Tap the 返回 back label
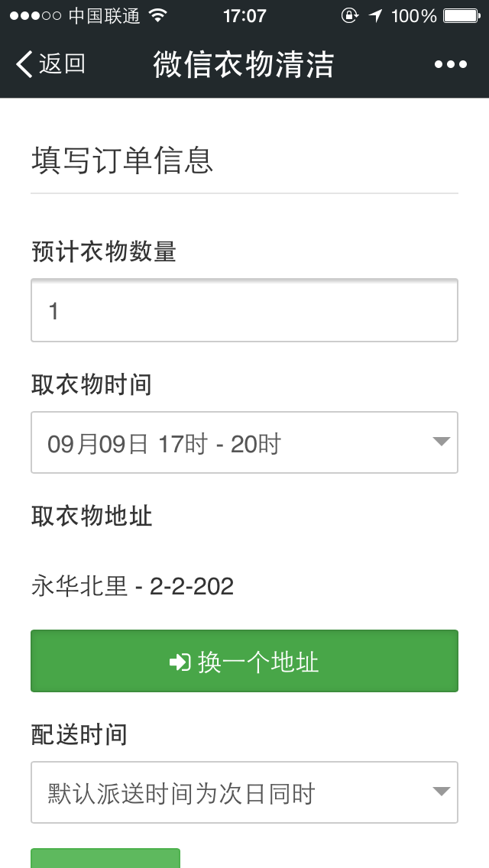This screenshot has height=868, width=489. point(62,64)
